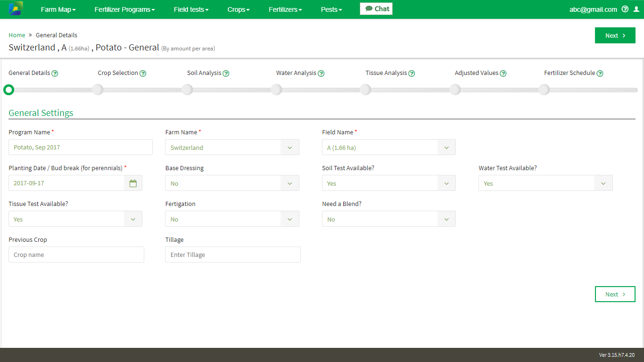Open Soil Test Available dropdown
The image size is (644, 362).
(x=389, y=183)
